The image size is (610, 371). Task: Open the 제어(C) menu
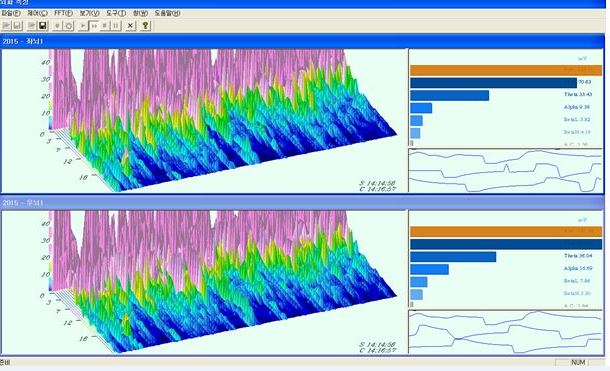click(37, 13)
